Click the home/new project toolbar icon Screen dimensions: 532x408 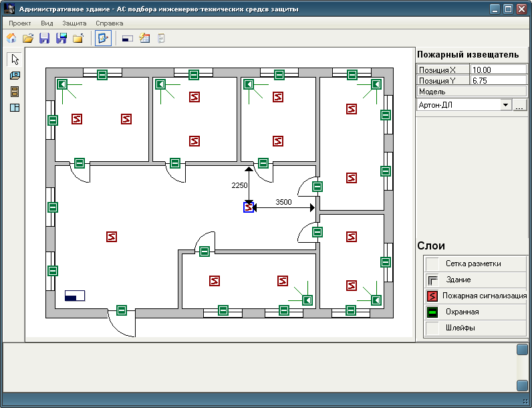pos(11,38)
